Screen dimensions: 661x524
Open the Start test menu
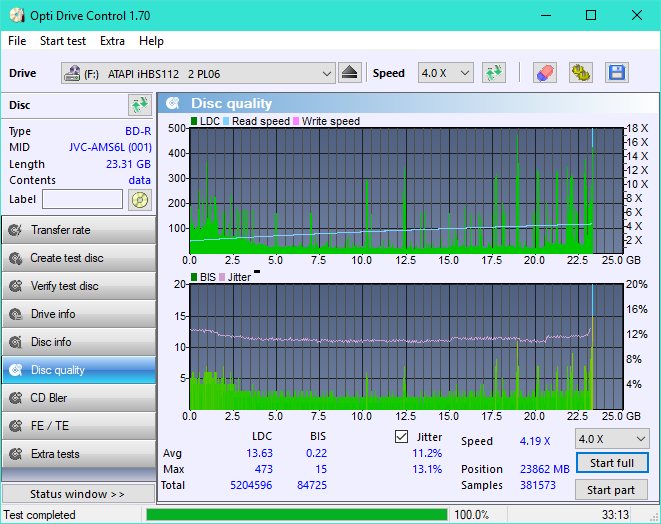click(x=63, y=41)
